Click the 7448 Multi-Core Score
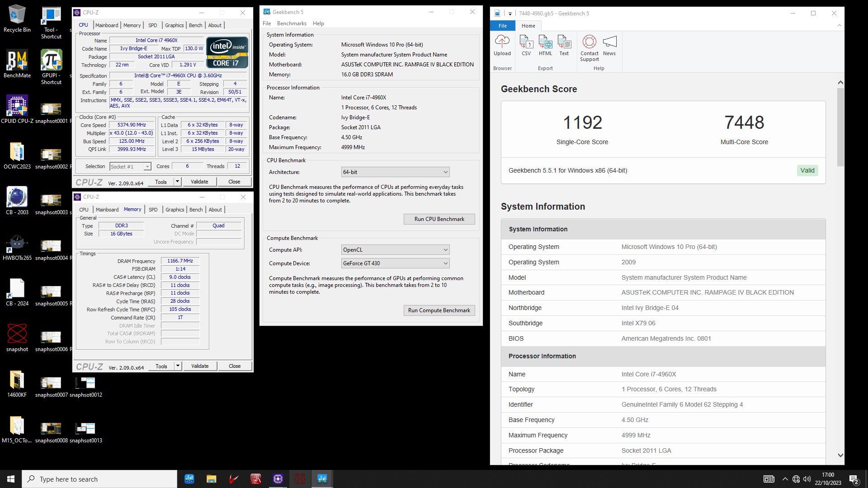This screenshot has width=868, height=488. click(744, 122)
